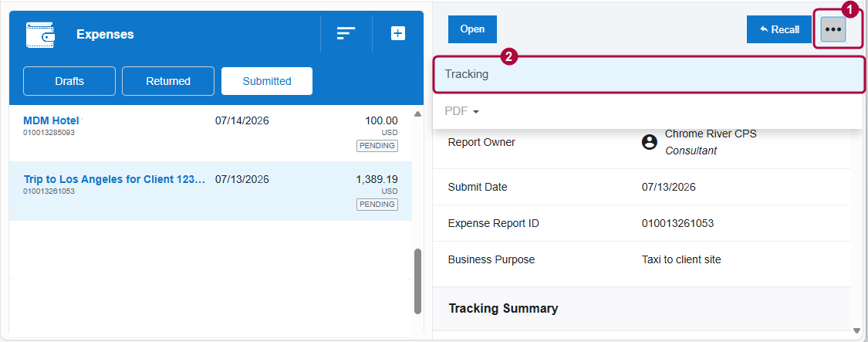Screen dimensions: 868x342
Task: Click the Recall button
Action: coord(779,30)
